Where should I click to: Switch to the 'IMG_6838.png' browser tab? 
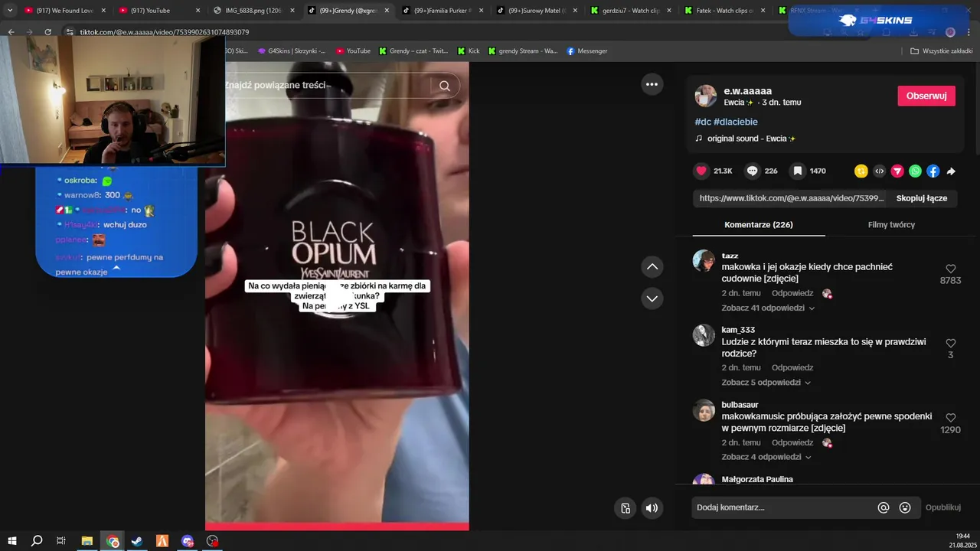point(253,11)
